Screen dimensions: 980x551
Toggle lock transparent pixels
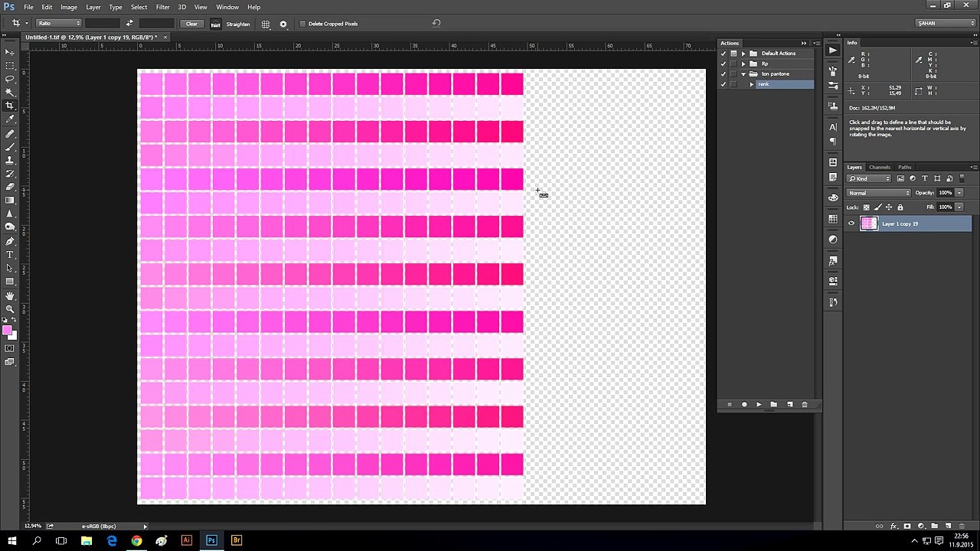click(867, 207)
